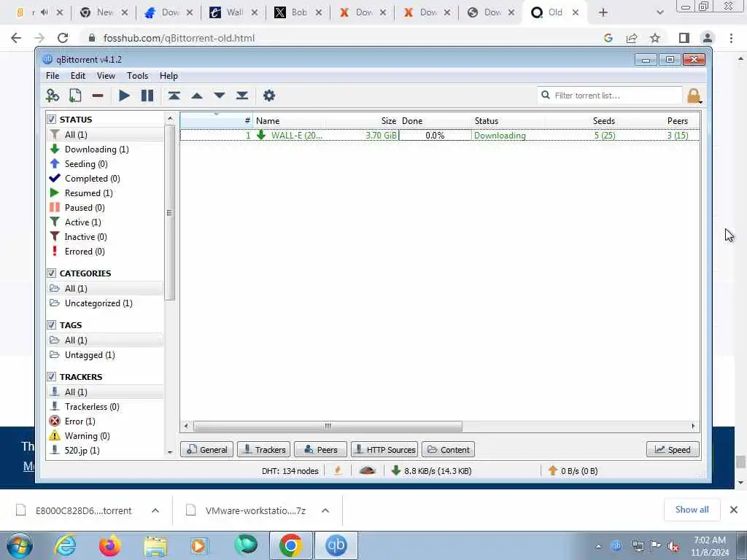This screenshot has width=747, height=560.
Task: Click the alternative speed limits icon in status bar
Action: click(368, 471)
